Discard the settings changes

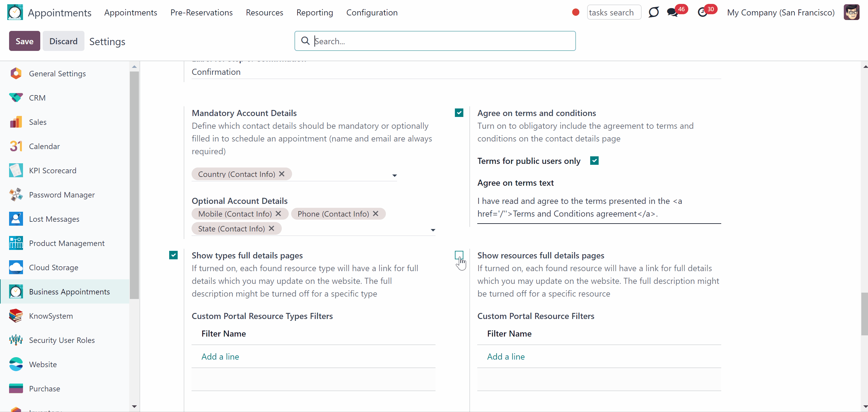pos(63,41)
